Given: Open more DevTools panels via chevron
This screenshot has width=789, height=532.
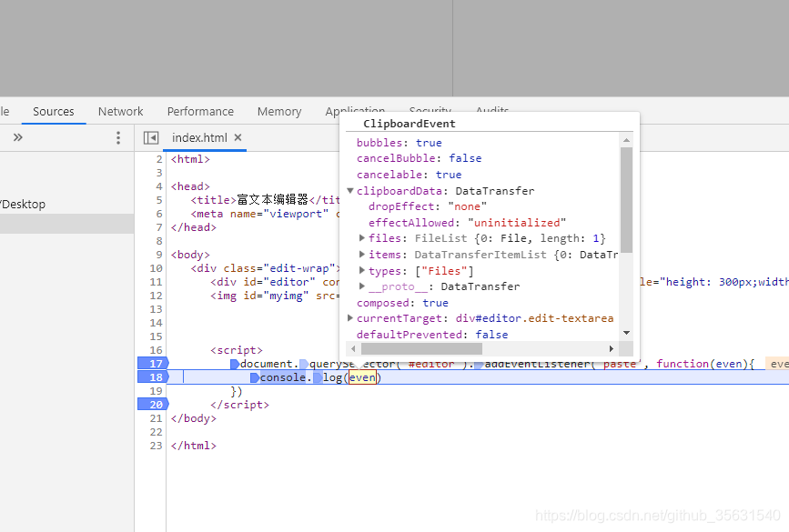Looking at the screenshot, I should coord(17,136).
